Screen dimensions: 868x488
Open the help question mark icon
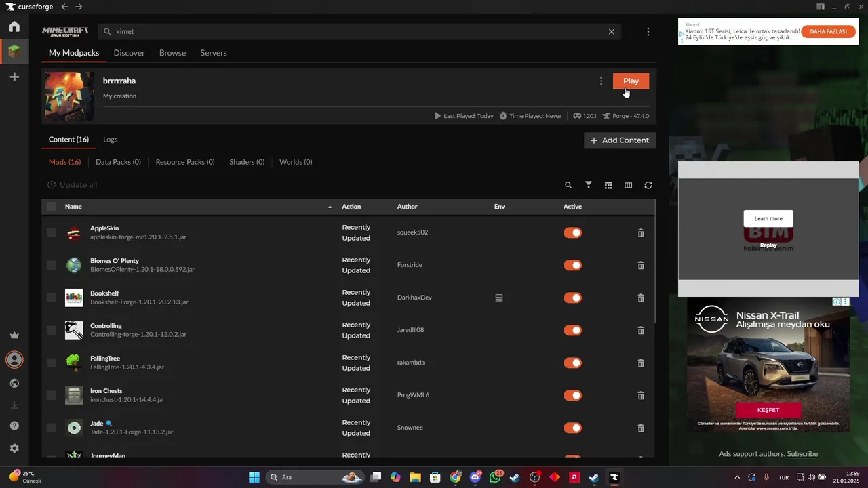(x=14, y=426)
